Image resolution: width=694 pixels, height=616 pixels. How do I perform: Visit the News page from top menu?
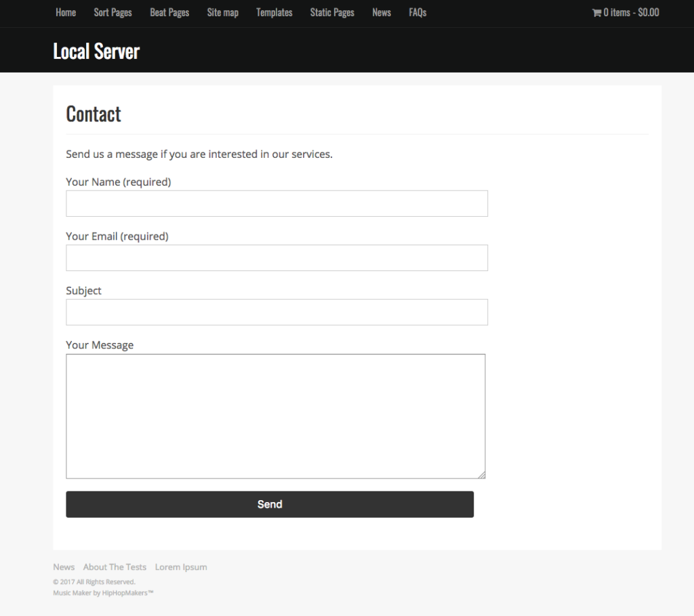pyautogui.click(x=382, y=12)
